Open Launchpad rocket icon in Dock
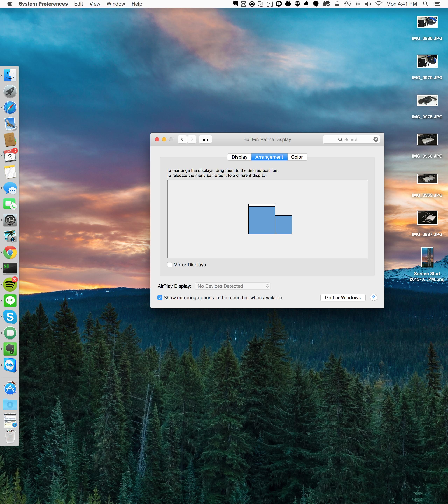Image resolution: width=448 pixels, height=504 pixels. tap(10, 92)
